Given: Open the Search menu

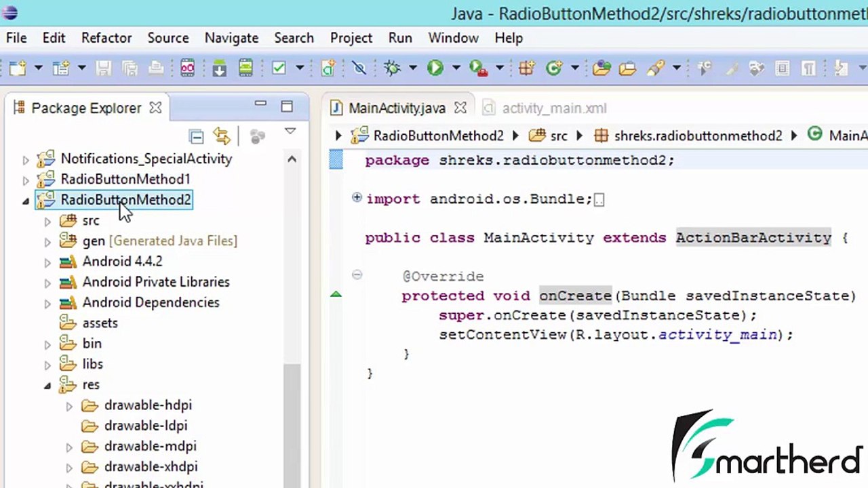Looking at the screenshot, I should point(294,38).
